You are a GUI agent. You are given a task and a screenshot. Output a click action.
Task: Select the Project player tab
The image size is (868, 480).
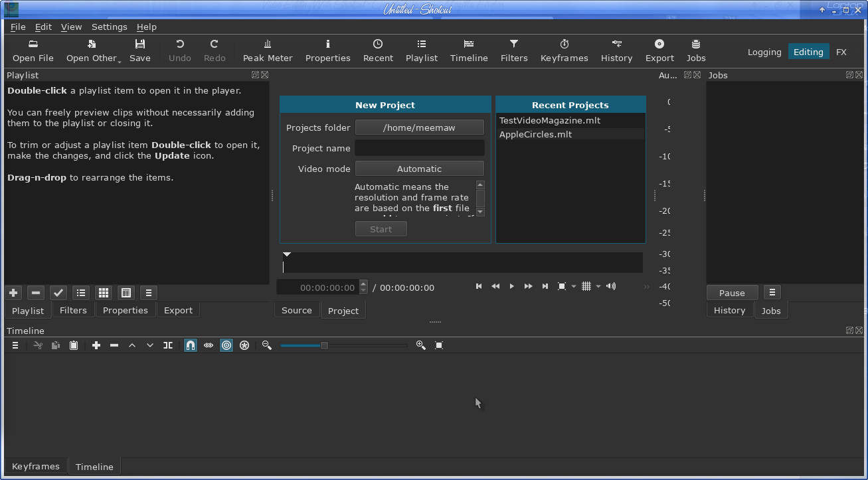click(x=343, y=311)
